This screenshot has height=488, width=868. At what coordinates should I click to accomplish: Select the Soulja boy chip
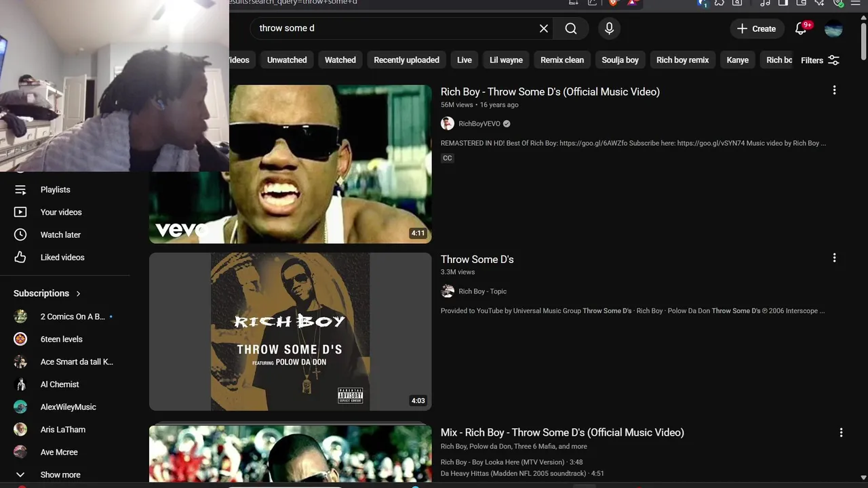620,60
